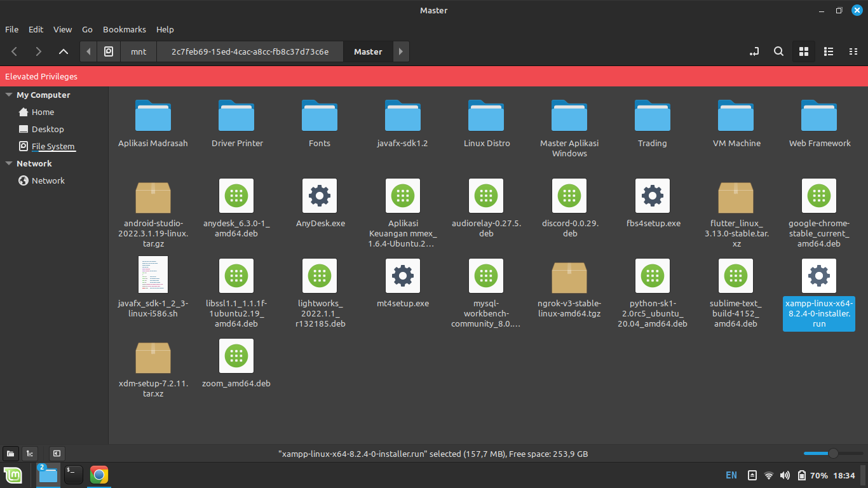Select javafx-sdk1.2 folder
Screen dimensions: 868x488
[x=403, y=124]
